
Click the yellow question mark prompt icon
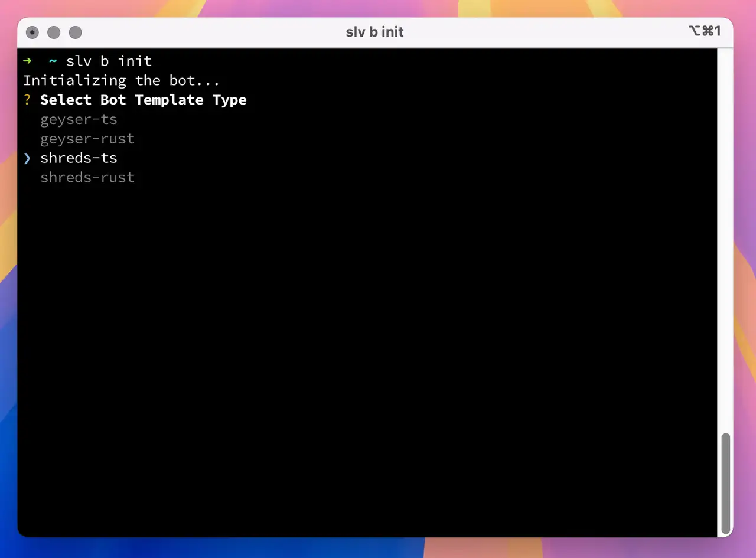point(27,100)
